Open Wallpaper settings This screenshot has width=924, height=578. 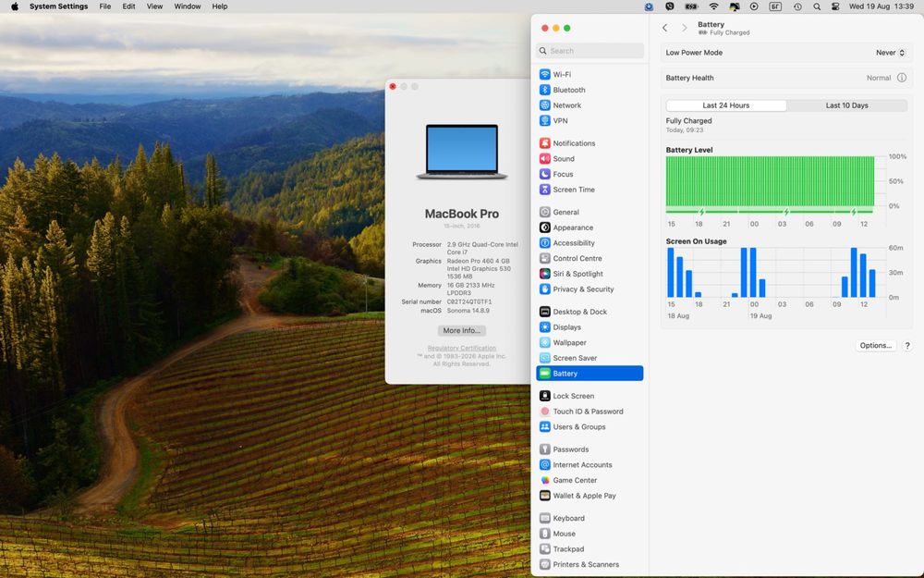click(590, 342)
